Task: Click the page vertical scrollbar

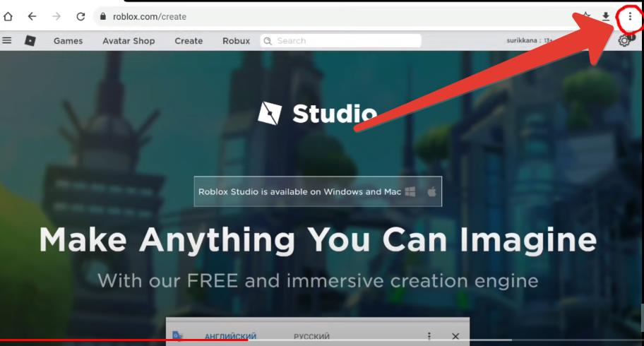Action: click(642, 318)
